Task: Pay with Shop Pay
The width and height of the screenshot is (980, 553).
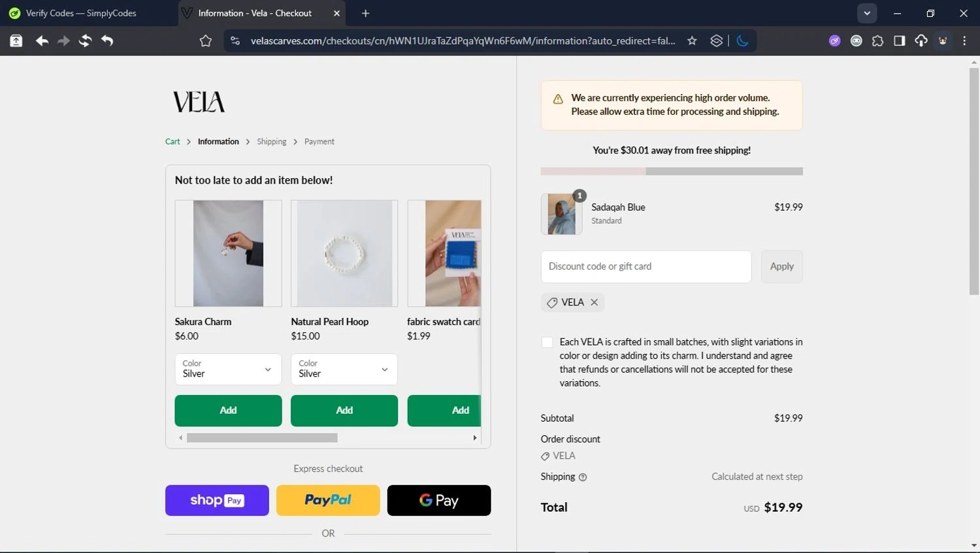Action: click(x=217, y=501)
